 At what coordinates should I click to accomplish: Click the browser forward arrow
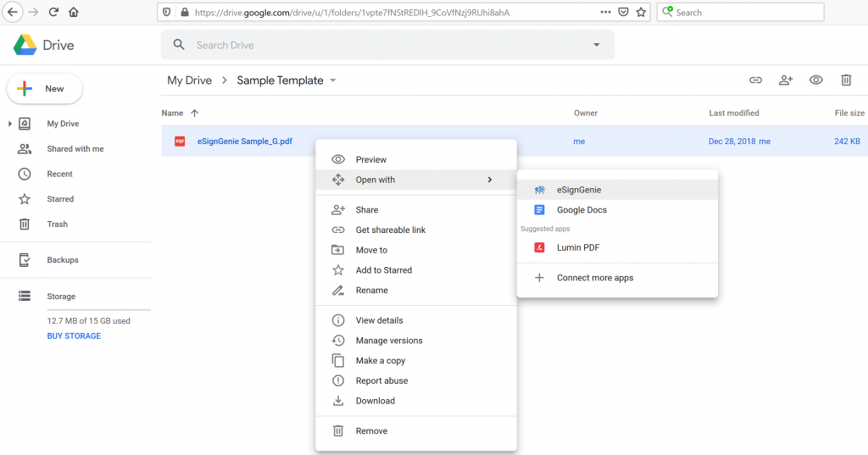coord(33,12)
